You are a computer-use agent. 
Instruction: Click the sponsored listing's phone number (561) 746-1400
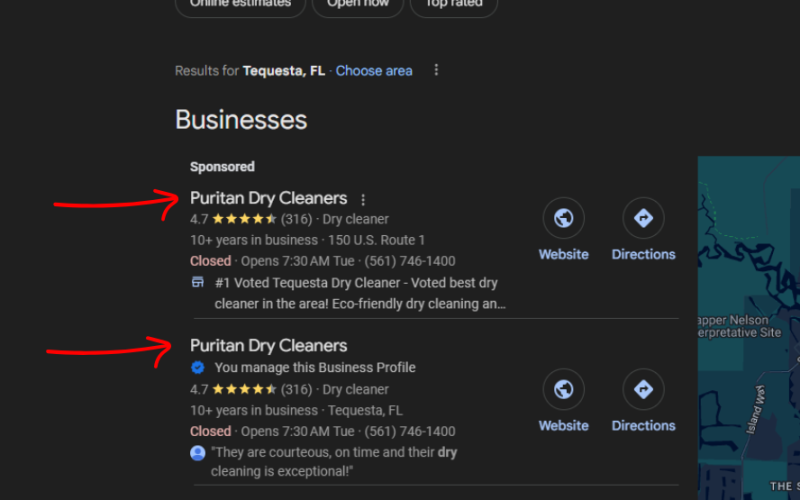pyautogui.click(x=412, y=261)
